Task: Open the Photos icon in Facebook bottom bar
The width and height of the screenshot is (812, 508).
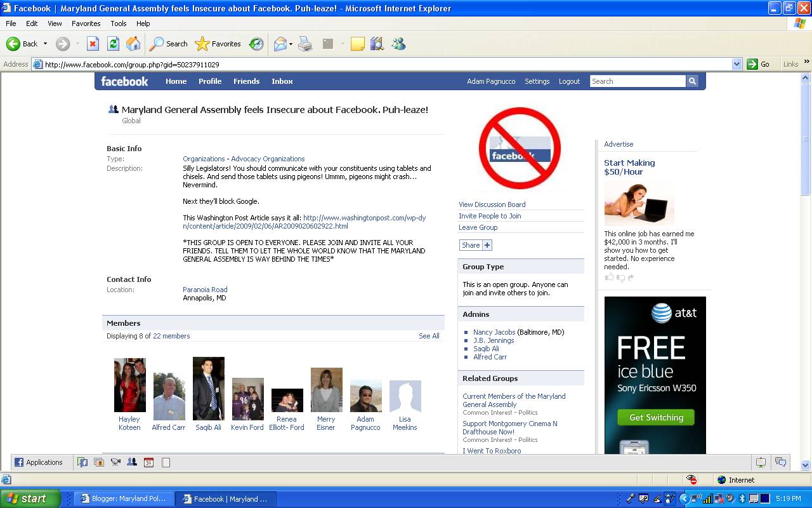Action: 99,462
